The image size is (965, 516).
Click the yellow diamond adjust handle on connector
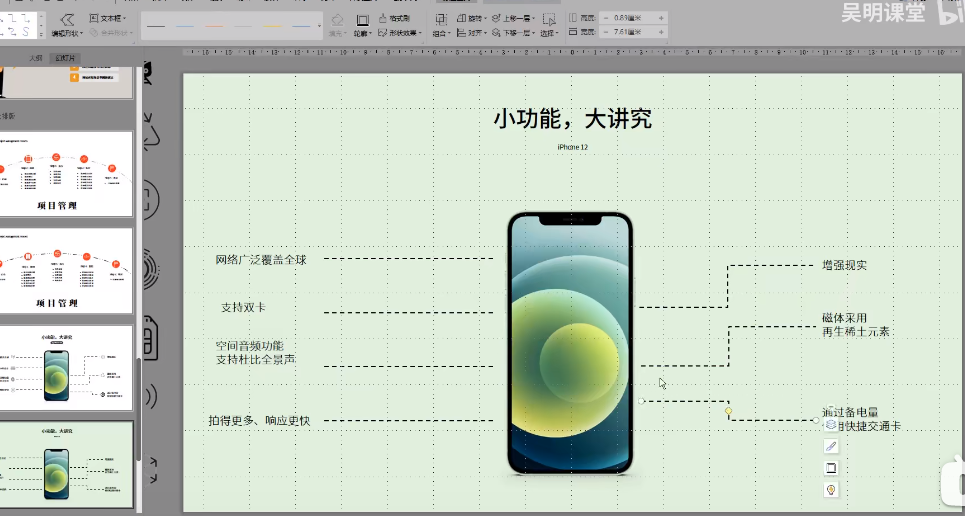pos(729,411)
